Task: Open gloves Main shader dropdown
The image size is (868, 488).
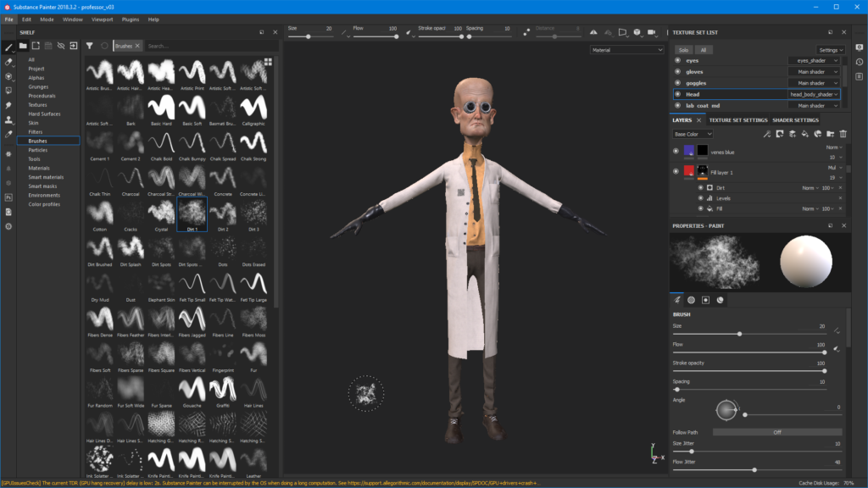Action: coord(814,72)
